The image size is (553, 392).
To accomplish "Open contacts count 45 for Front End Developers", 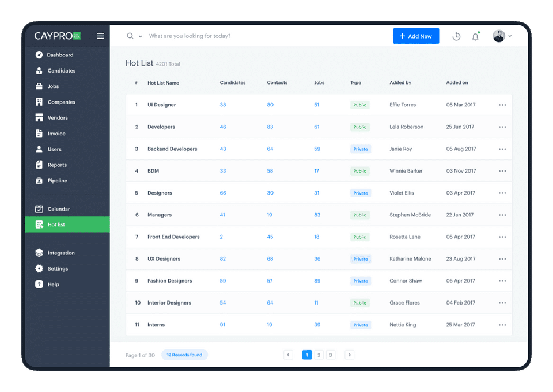I will 270,237.
